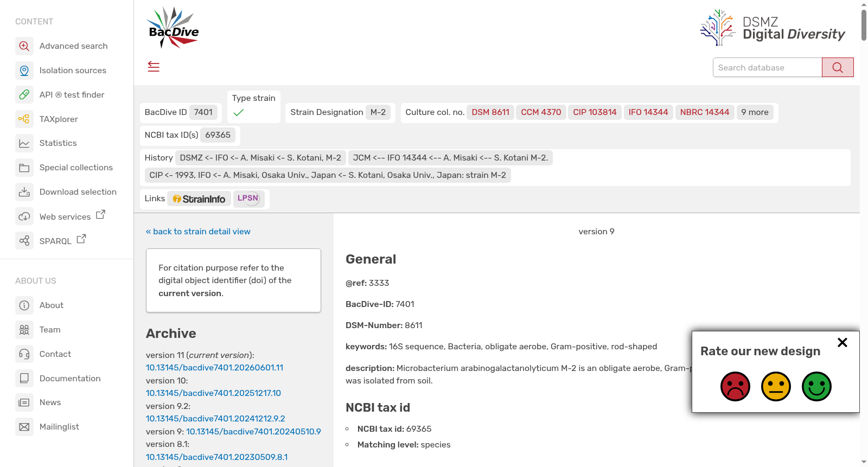Click the Mailinglist envelope icon
Screen dimensions: 868x467
click(24, 427)
